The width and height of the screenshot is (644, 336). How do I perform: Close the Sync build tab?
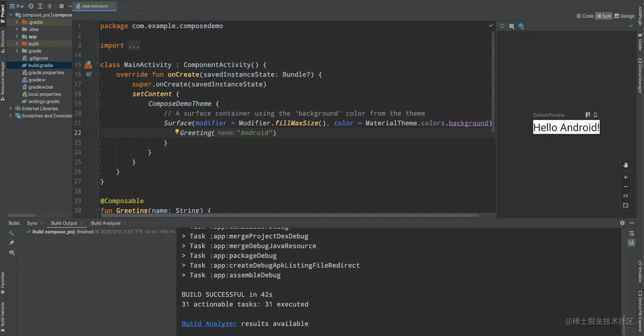coord(41,223)
